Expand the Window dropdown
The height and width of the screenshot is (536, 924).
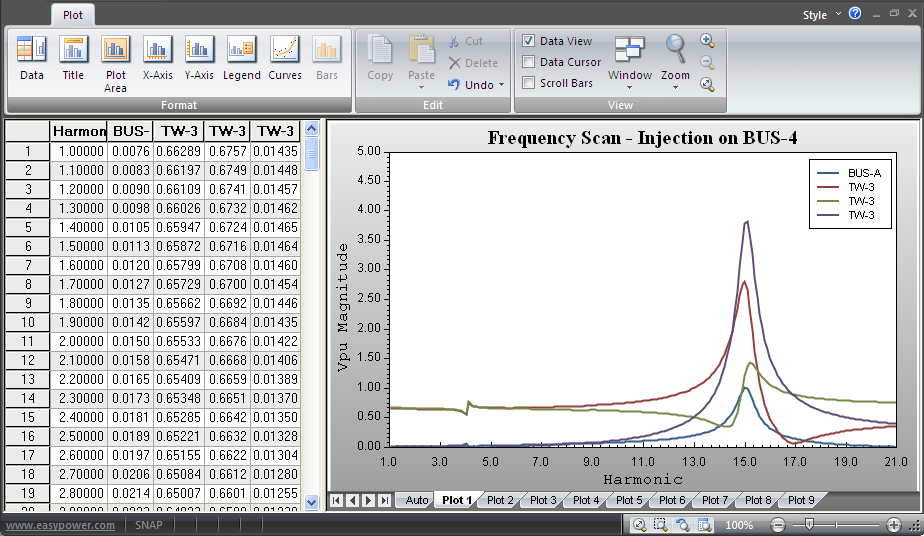pyautogui.click(x=630, y=62)
